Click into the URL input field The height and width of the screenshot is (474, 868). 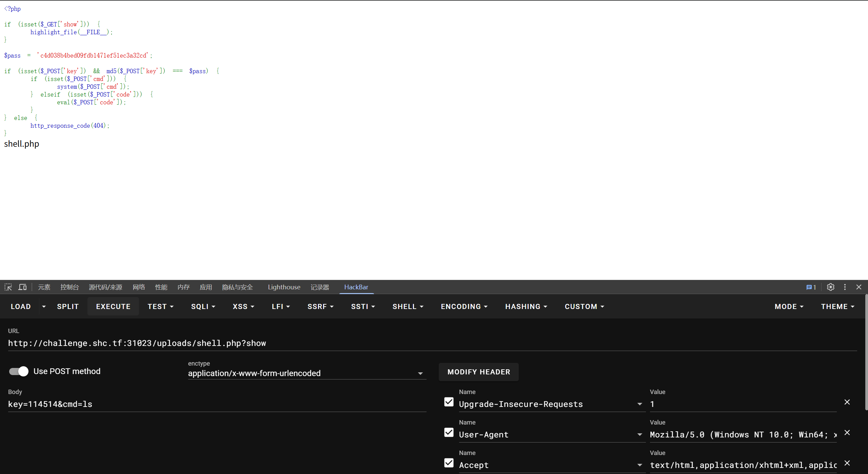coord(432,343)
